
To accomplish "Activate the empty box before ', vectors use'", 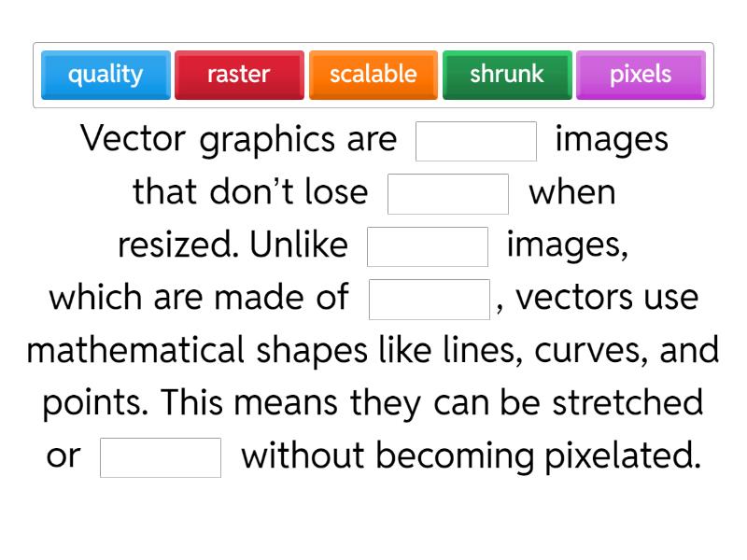I will pyautogui.click(x=430, y=300).
